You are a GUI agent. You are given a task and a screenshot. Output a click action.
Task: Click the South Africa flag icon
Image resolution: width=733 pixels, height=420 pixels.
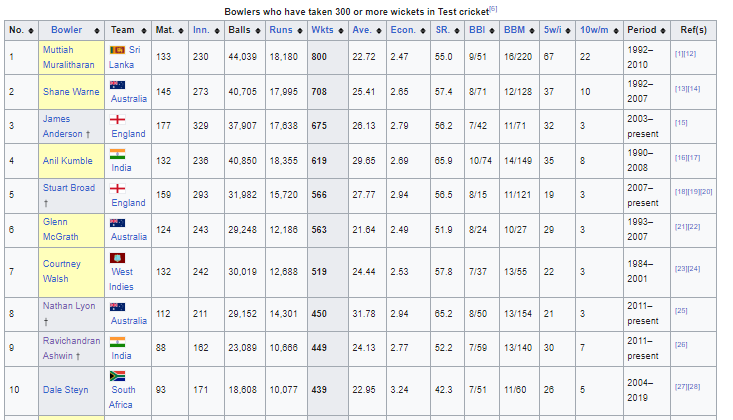pos(117,376)
